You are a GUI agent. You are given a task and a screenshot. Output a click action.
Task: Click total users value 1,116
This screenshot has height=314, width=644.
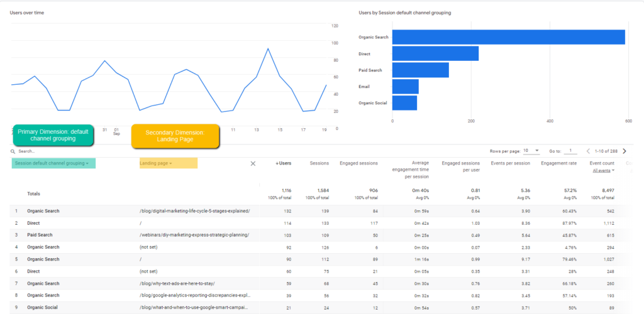click(286, 191)
